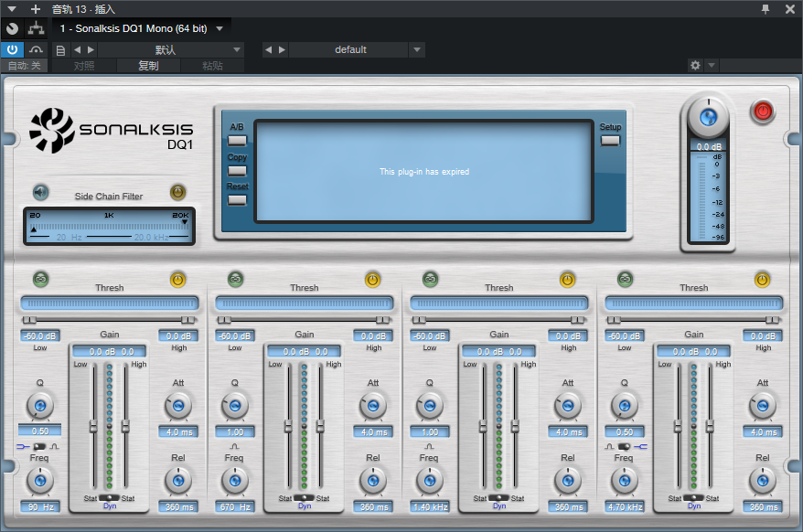Enable the Side Chain Filter yellow power button

tap(177, 193)
